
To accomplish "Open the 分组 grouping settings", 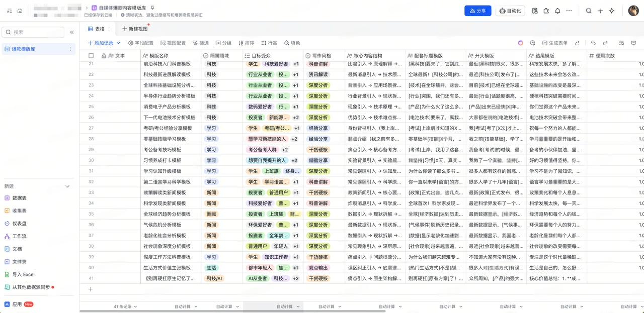I will (223, 43).
